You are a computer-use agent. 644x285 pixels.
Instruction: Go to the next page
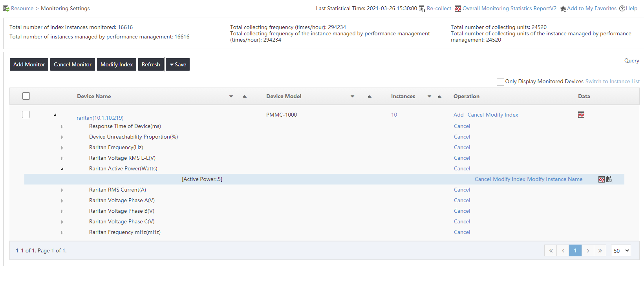[x=588, y=250]
